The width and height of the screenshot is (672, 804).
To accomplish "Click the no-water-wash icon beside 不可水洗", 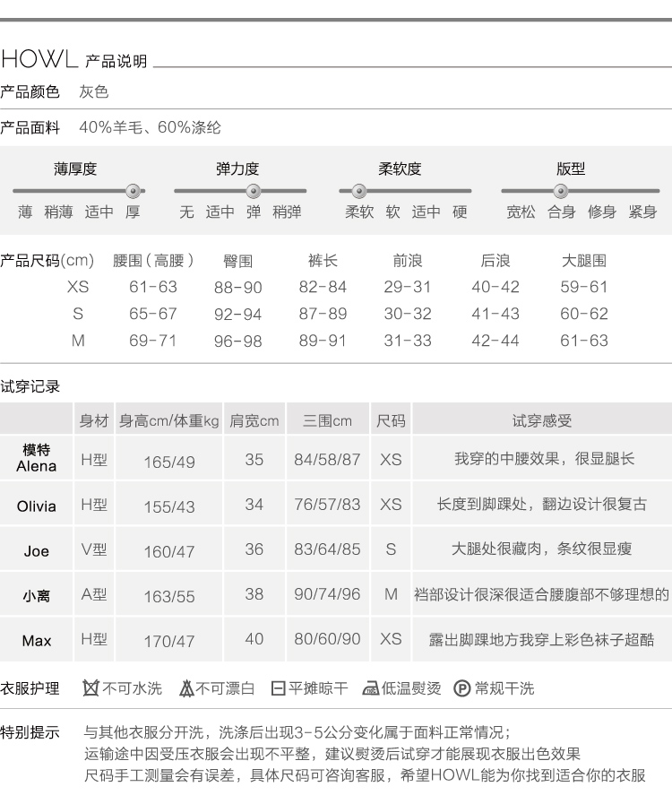I will [x=90, y=688].
